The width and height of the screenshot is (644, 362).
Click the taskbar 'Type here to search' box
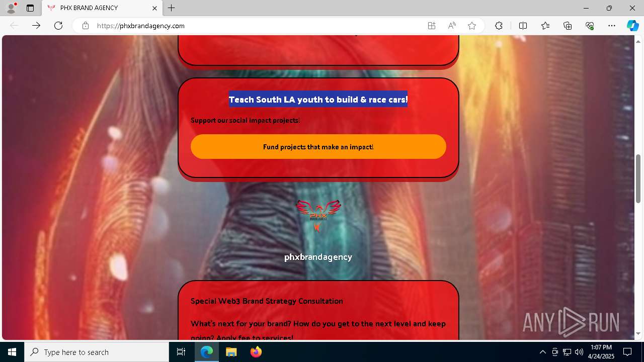[97, 352]
